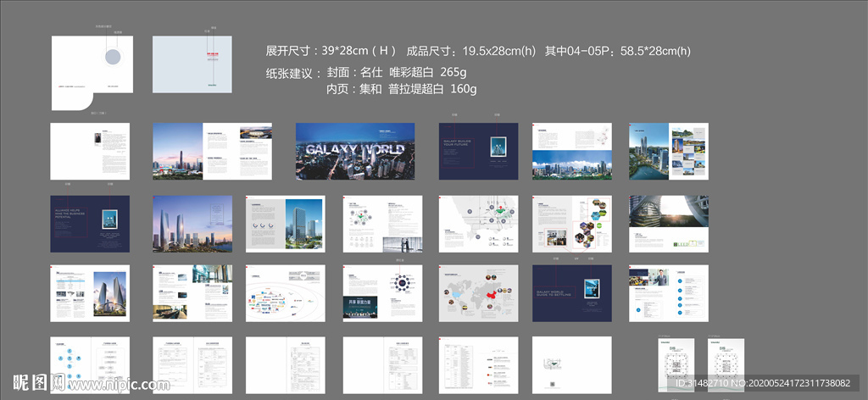
Task: Open the GALAXY WORLD night city spread
Action: (x=355, y=151)
